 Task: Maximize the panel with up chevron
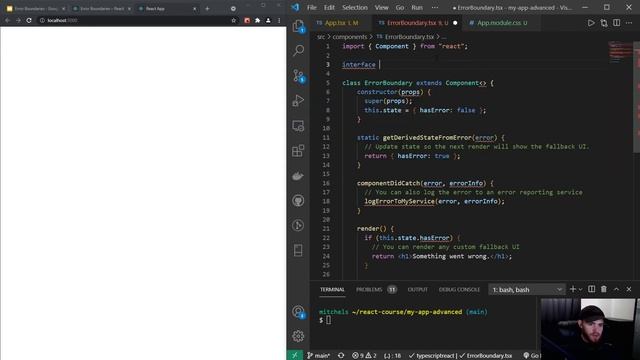pyautogui.click(x=616, y=289)
